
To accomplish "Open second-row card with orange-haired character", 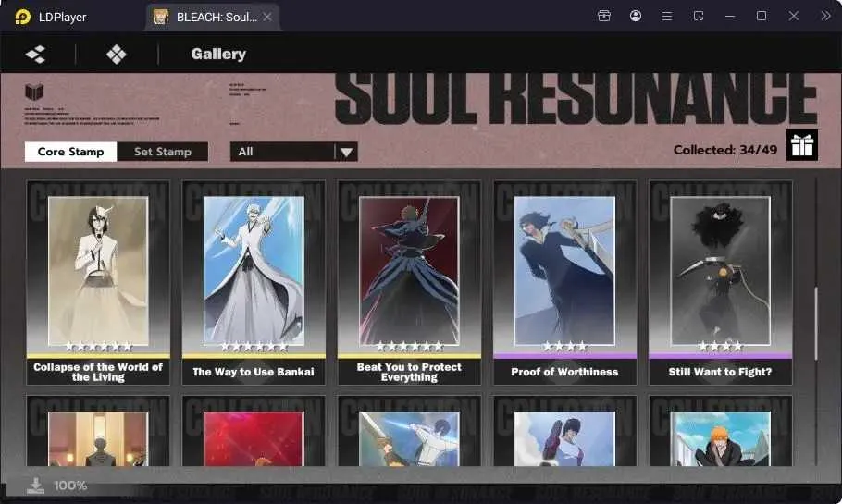I will tap(720, 431).
